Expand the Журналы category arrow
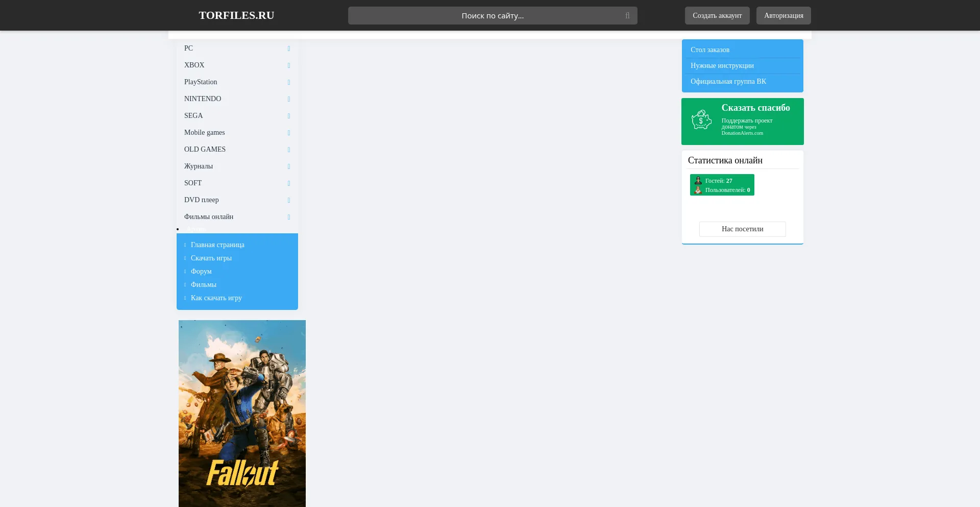Viewport: 980px width, 507px height. click(289, 166)
